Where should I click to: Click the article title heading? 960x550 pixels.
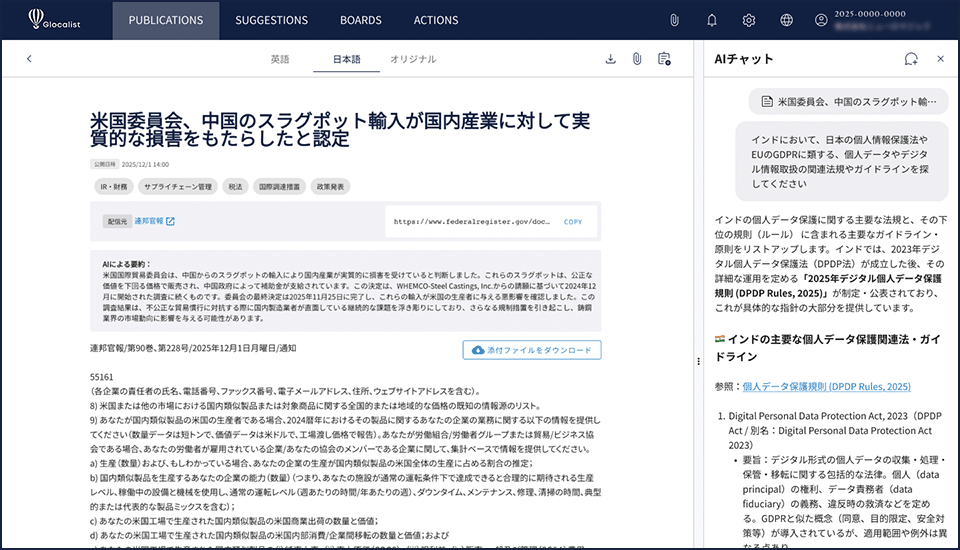340,129
